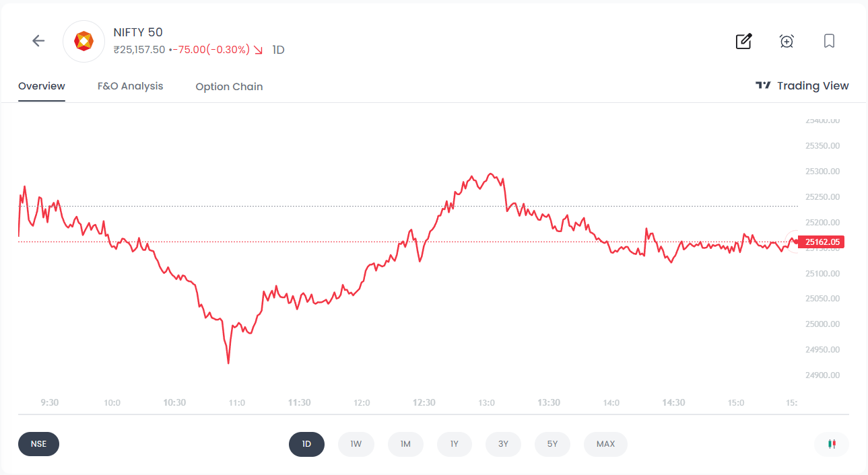Click the Trading View logo icon
Image resolution: width=868 pixels, height=475 pixels.
[763, 85]
